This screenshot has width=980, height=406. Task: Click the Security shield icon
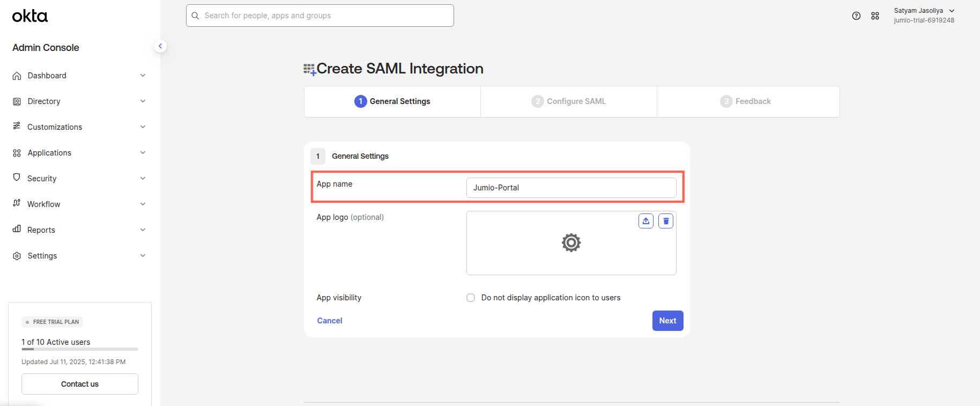pyautogui.click(x=17, y=178)
